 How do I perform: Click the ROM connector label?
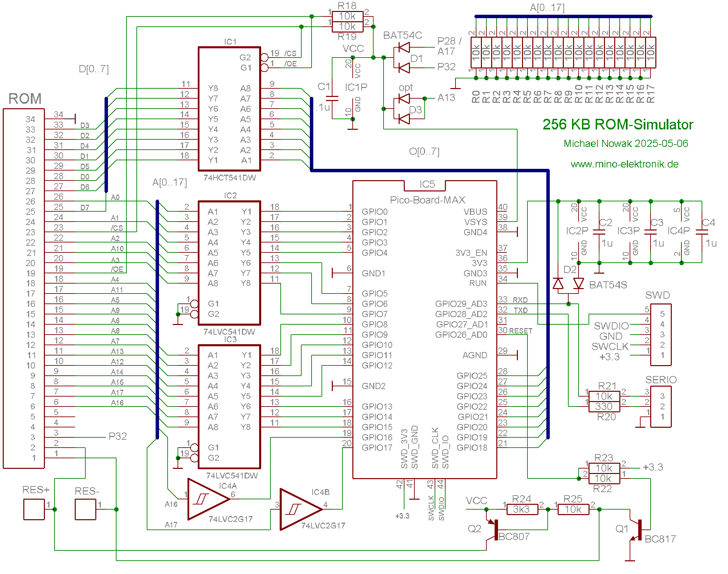point(25,99)
